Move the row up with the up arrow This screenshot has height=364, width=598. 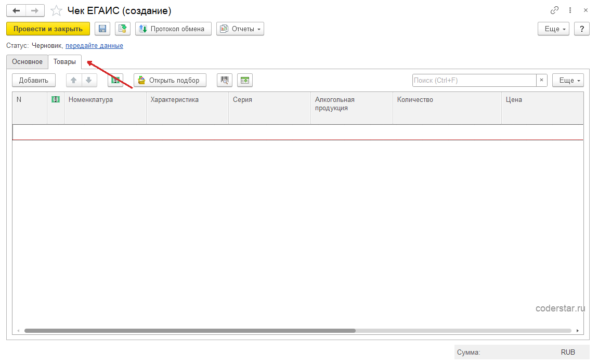(x=74, y=80)
